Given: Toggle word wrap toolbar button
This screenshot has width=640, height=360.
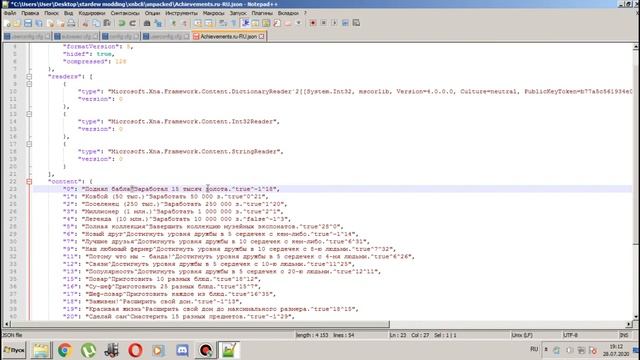Looking at the screenshot, I should pyautogui.click(x=223, y=23).
